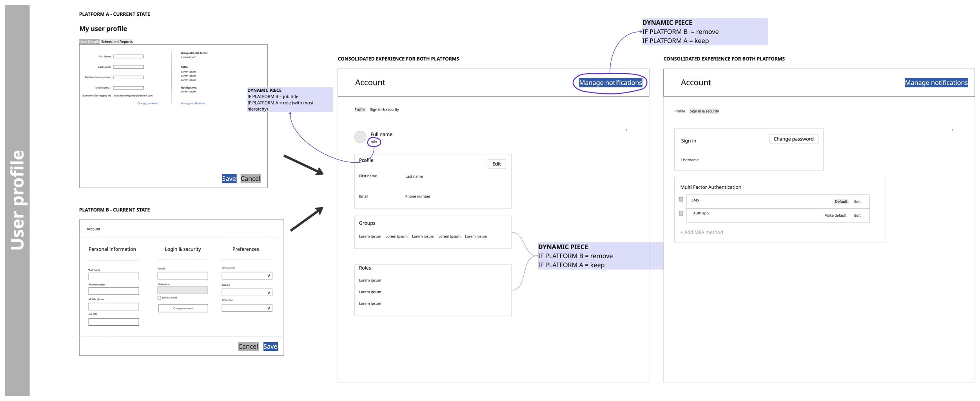
Task: Click the 'role' label under Full name
Action: click(x=374, y=142)
